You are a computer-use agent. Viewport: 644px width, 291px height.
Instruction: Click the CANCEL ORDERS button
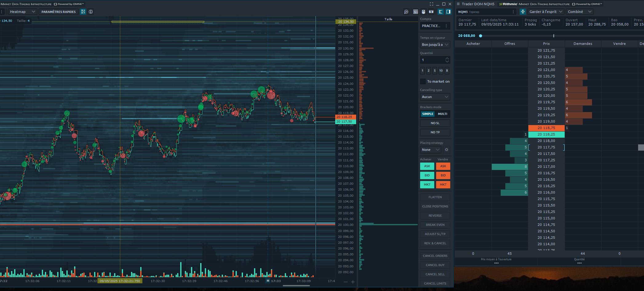coord(435,256)
